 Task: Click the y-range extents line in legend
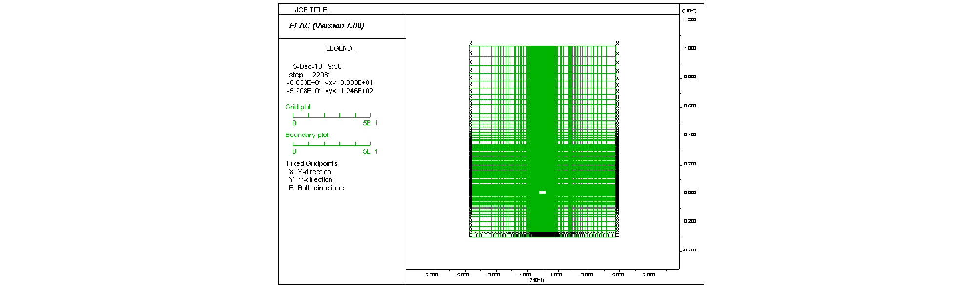330,91
